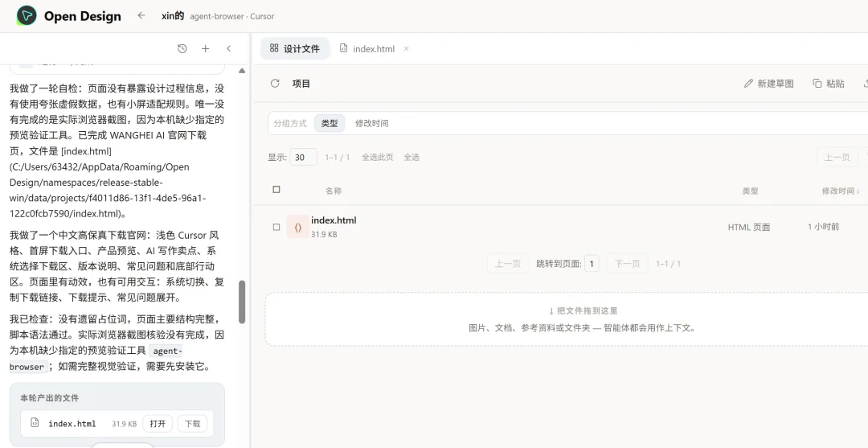Click 全选此页 link
Viewport: 868px width, 448px height.
tap(378, 158)
